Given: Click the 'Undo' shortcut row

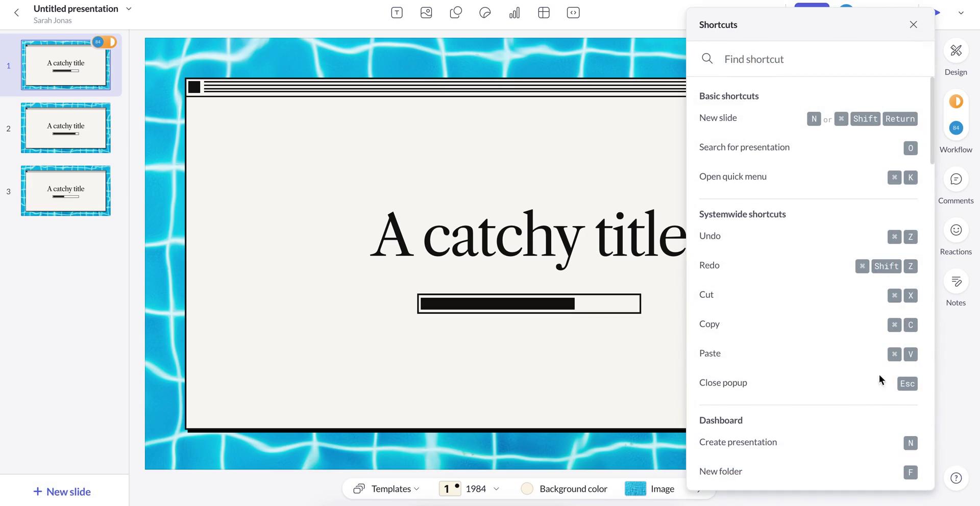Looking at the screenshot, I should coord(808,237).
